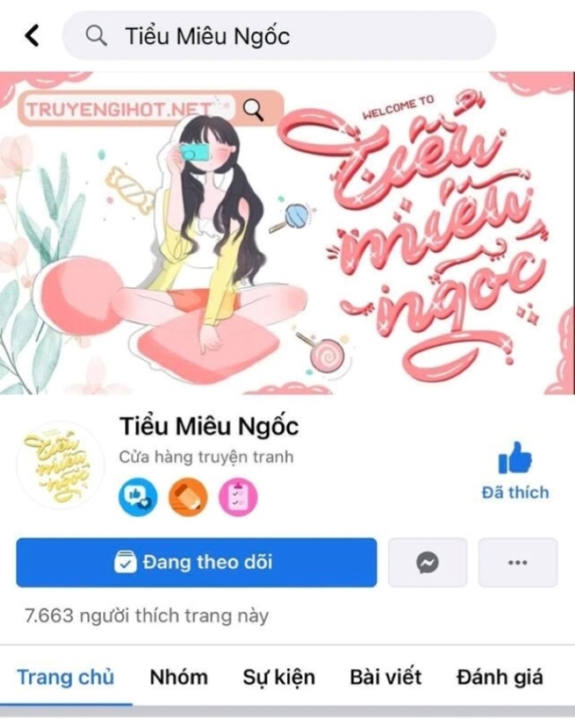Open Messenger chat icon button
The width and height of the screenshot is (575, 728).
point(427,562)
